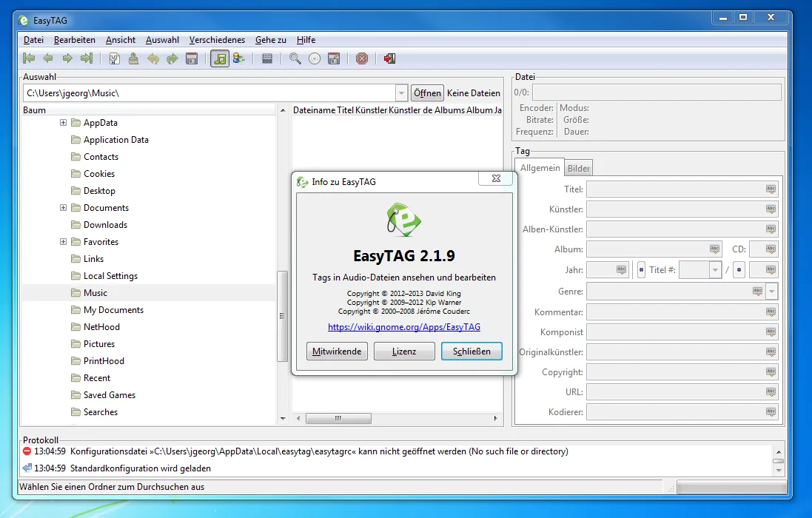Click the asterisk button before Titel #
This screenshot has height=518, width=812.
(641, 269)
